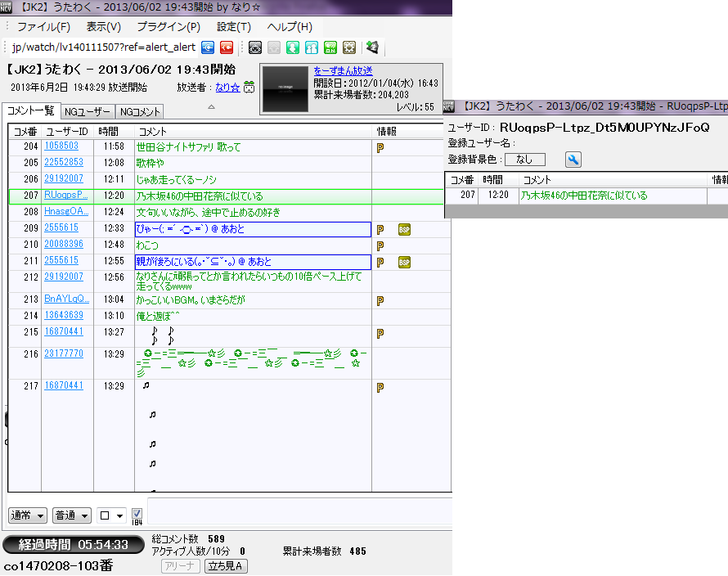The width and height of the screenshot is (728, 576).
Task: Switch to the コメント一覧 tab
Action: pyautogui.click(x=30, y=110)
